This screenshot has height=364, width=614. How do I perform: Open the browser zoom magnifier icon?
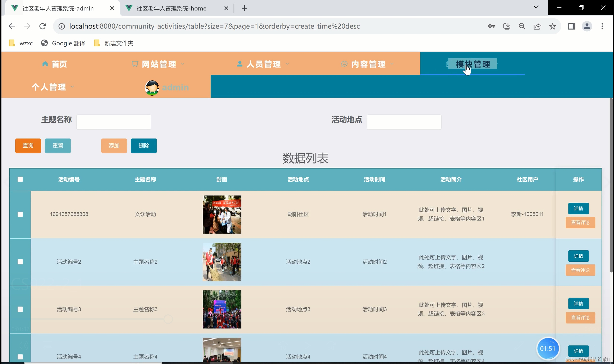tap(522, 26)
